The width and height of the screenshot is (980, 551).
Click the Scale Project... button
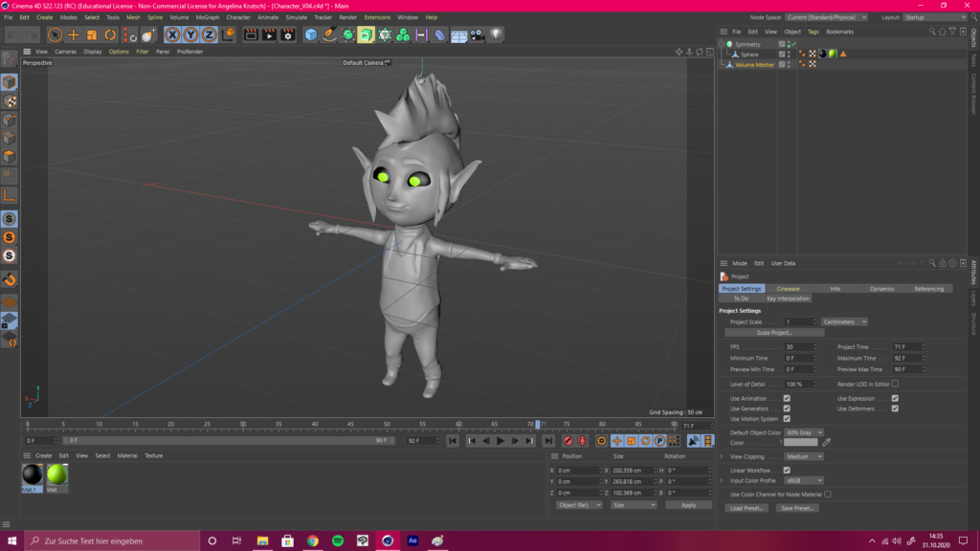[775, 333]
